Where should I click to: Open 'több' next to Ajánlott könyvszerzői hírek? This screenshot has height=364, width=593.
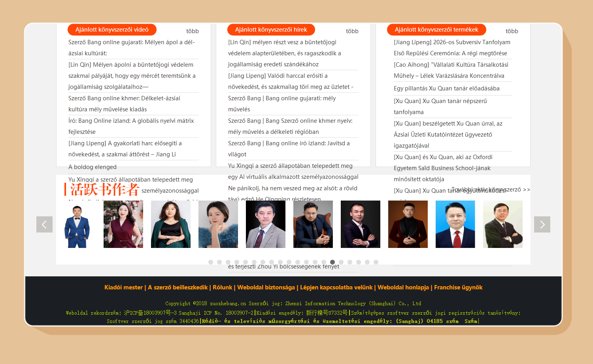click(x=352, y=31)
